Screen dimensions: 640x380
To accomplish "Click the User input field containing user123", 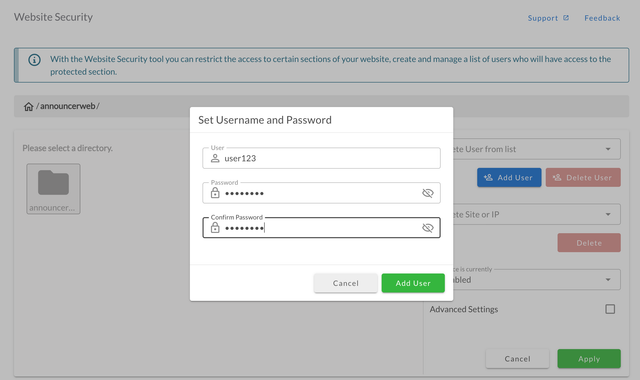I will (321, 158).
